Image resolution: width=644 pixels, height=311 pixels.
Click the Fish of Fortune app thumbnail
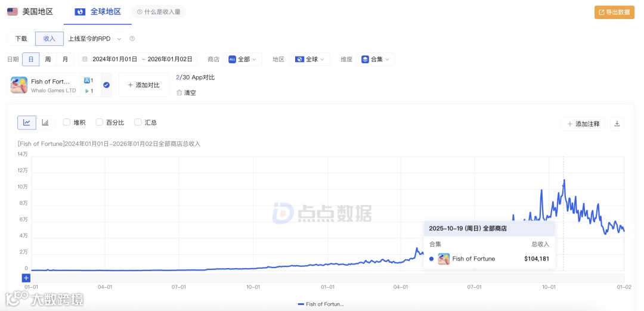[19, 85]
